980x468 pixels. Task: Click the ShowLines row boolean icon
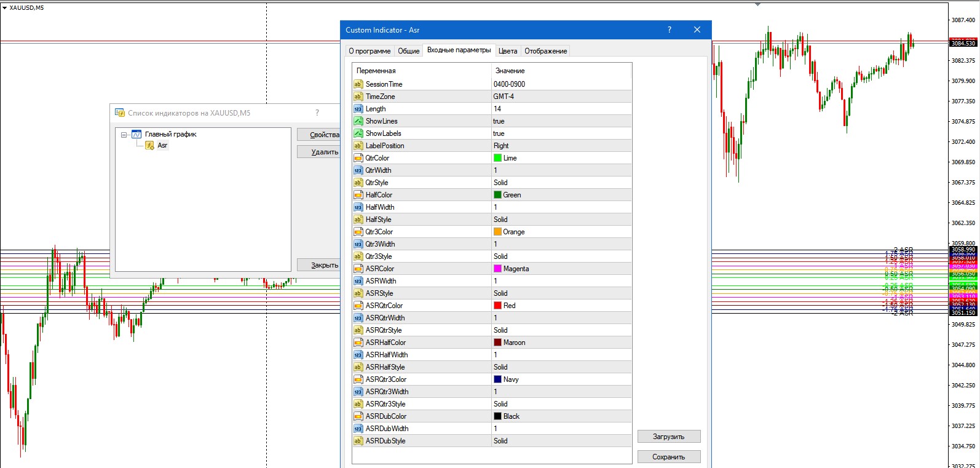pyautogui.click(x=358, y=121)
